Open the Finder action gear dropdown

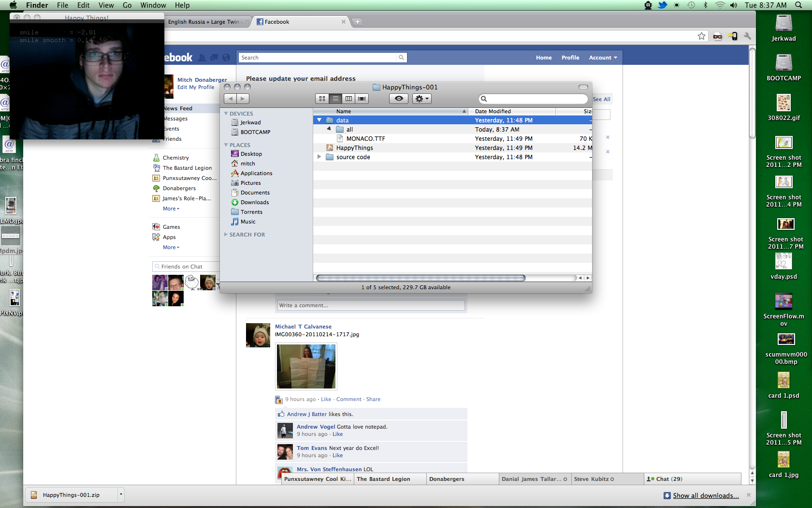(x=422, y=99)
